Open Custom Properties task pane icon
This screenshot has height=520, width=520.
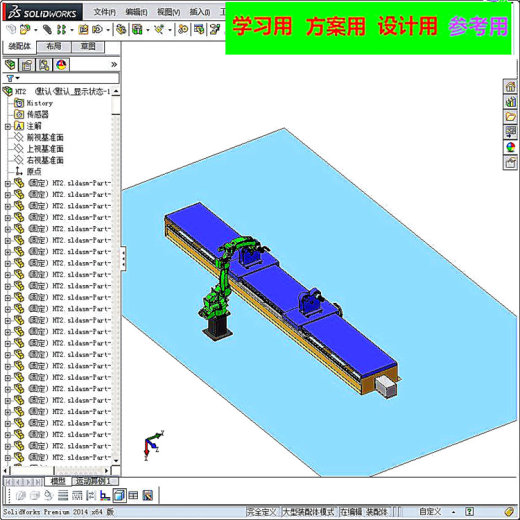tap(510, 163)
